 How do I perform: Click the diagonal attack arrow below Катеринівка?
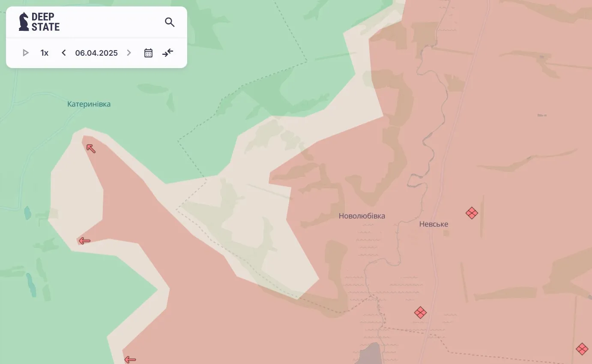coord(91,149)
